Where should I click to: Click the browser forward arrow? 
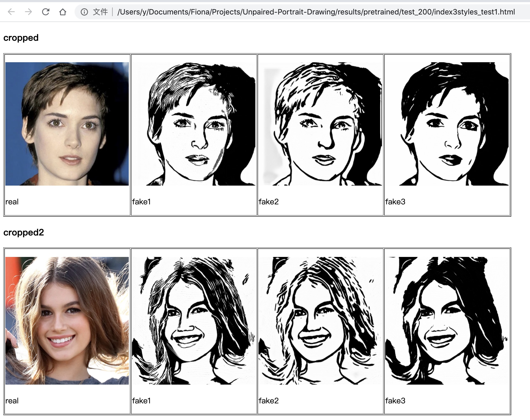pos(28,12)
